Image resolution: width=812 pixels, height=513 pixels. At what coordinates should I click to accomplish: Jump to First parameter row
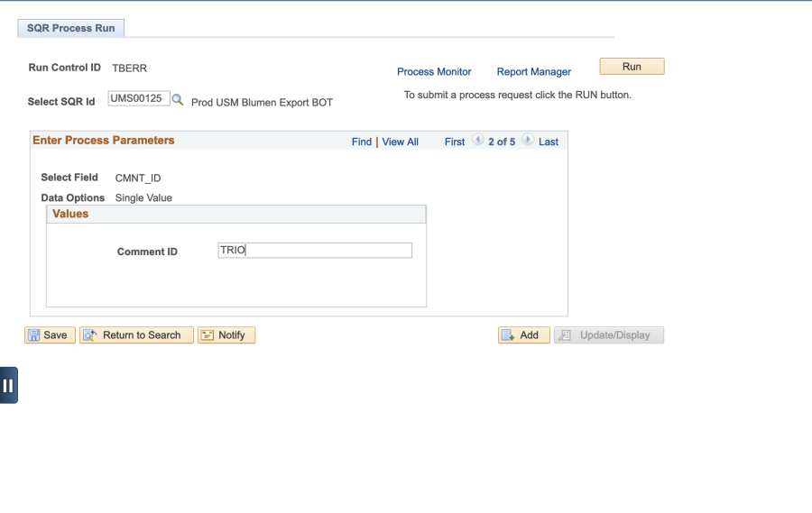pos(455,142)
